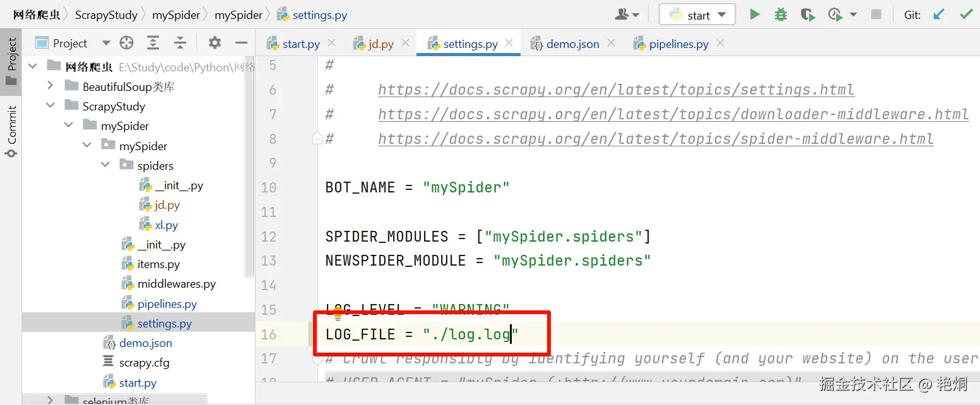Open pipelines.py in the Project tree
This screenshot has height=405, width=980.
coord(158,304)
